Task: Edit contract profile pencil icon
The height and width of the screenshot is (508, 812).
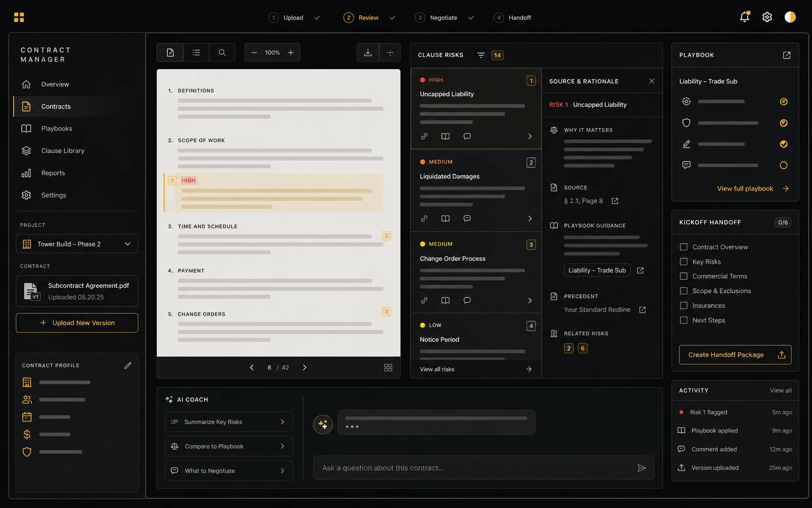Action: 127,365
